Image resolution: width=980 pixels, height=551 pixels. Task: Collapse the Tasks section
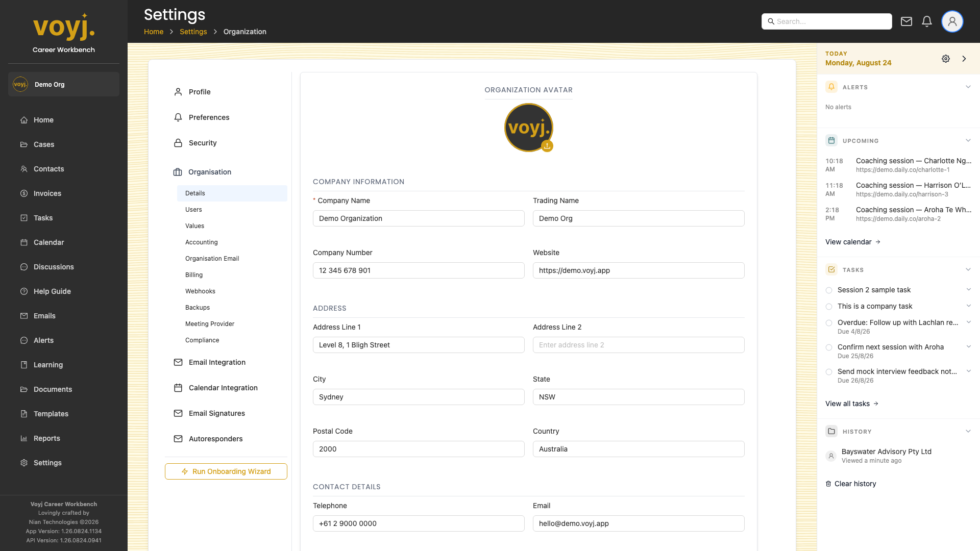point(968,269)
